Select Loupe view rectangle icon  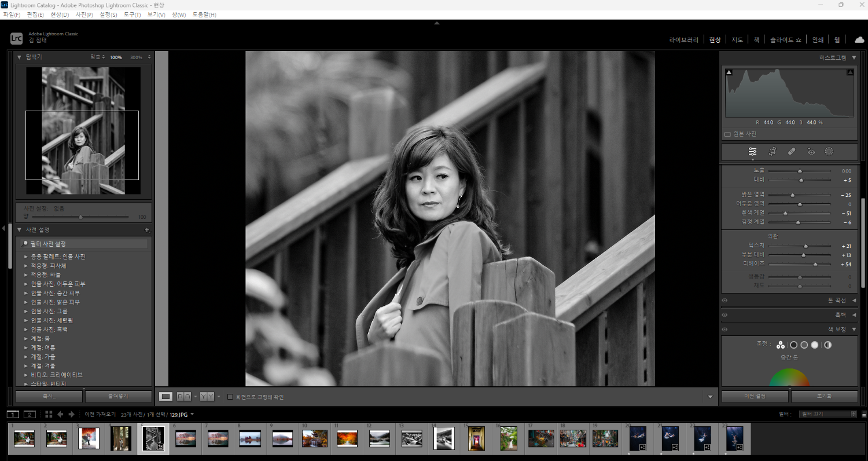(165, 397)
